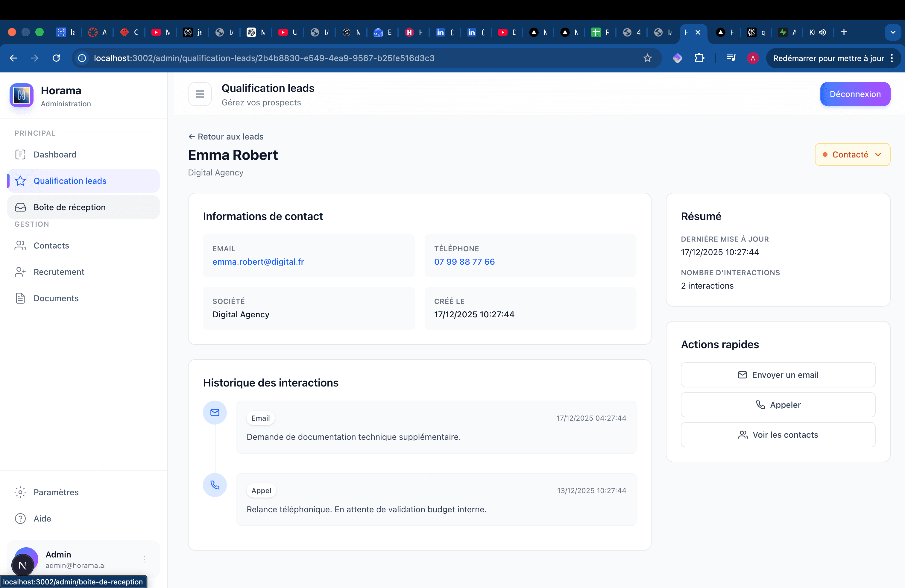Toggle the sidebar with the hamburger button
The width and height of the screenshot is (905, 588).
point(200,94)
